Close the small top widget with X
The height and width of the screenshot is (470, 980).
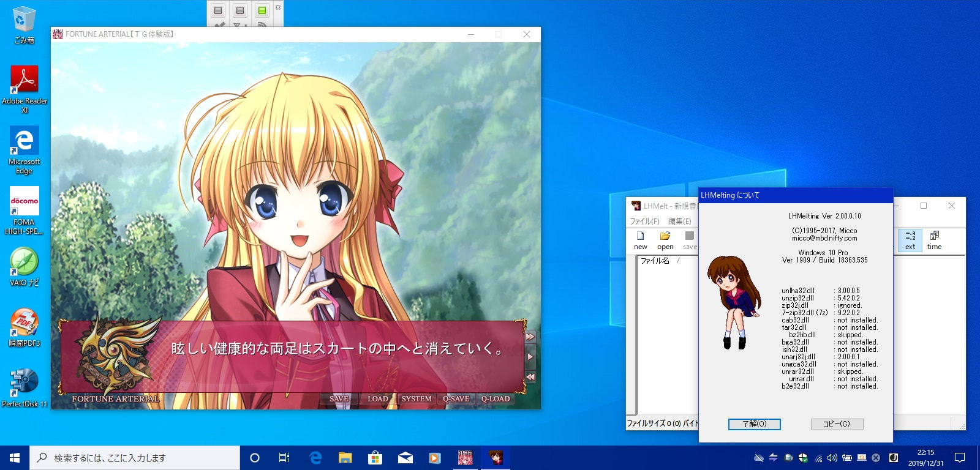[x=278, y=7]
